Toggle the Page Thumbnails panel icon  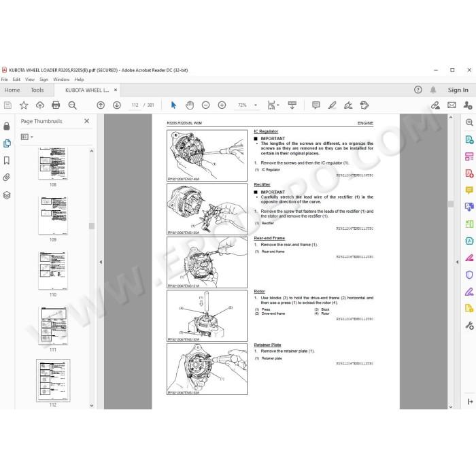coord(7,143)
